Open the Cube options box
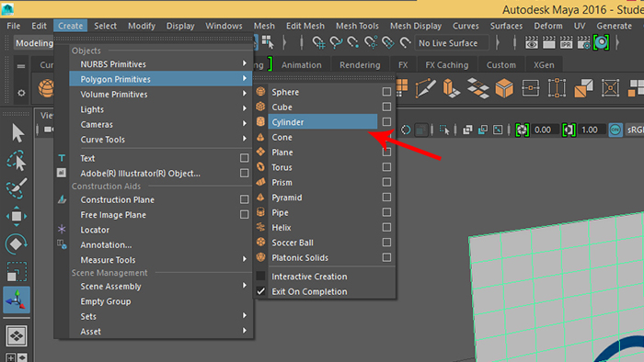Screen dimensions: 644x362 (x=386, y=107)
